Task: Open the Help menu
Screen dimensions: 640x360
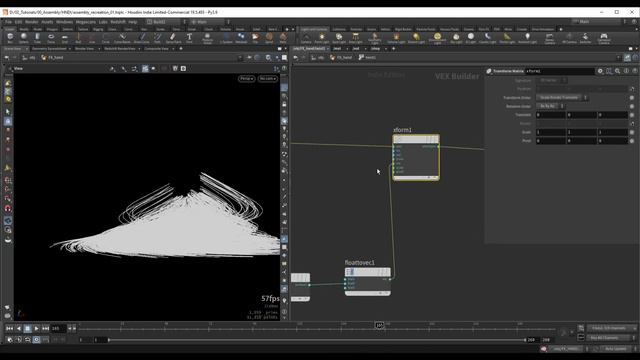Action: 133,22
